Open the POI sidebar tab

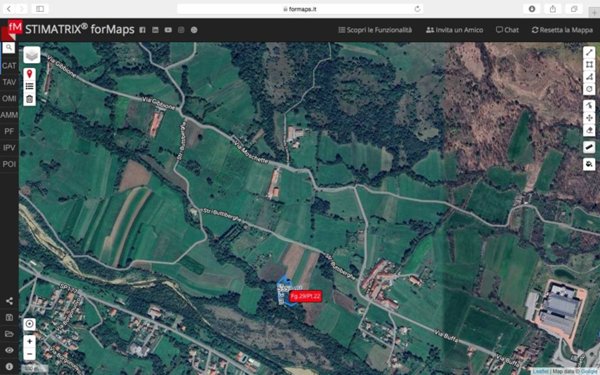(x=9, y=164)
